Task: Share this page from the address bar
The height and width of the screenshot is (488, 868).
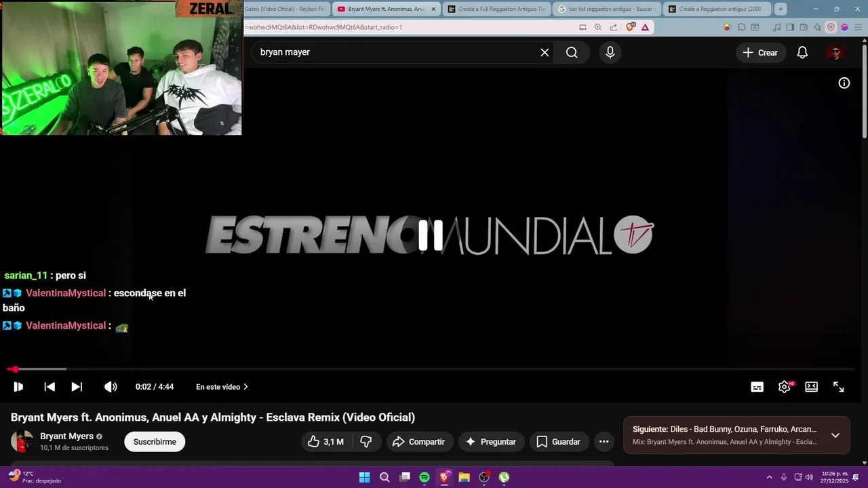Action: pos(613,27)
